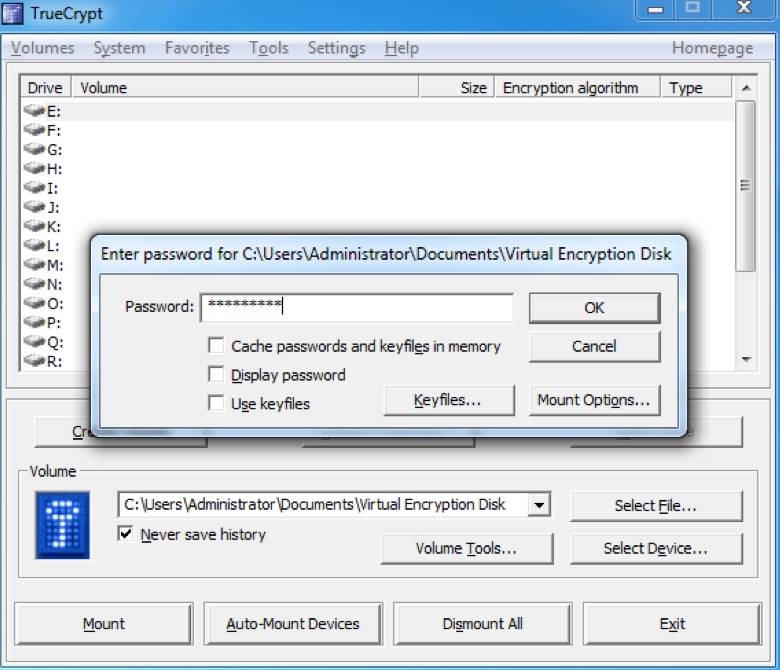Click the Select Device... button

pyautogui.click(x=656, y=548)
